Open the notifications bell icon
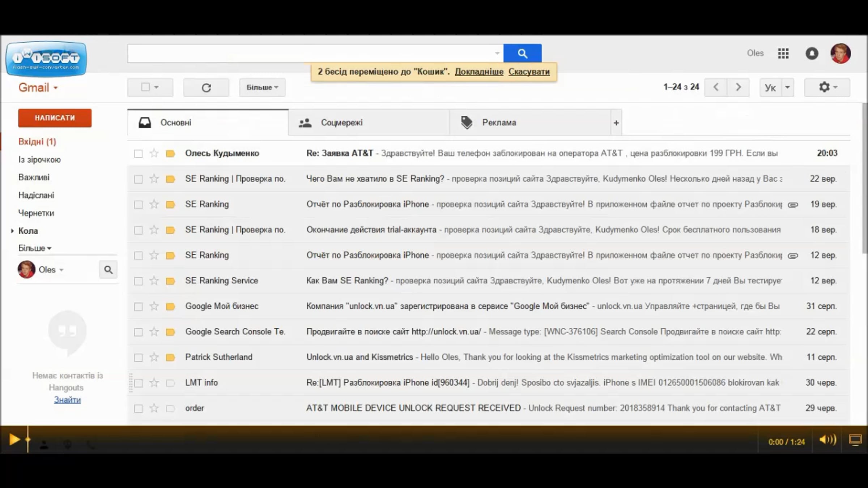868x488 pixels. (812, 53)
